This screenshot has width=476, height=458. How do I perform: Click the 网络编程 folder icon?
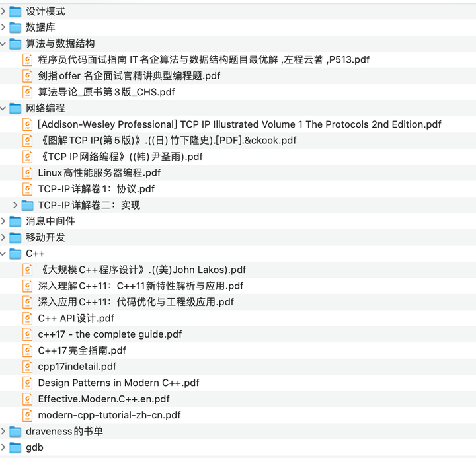pyautogui.click(x=15, y=108)
